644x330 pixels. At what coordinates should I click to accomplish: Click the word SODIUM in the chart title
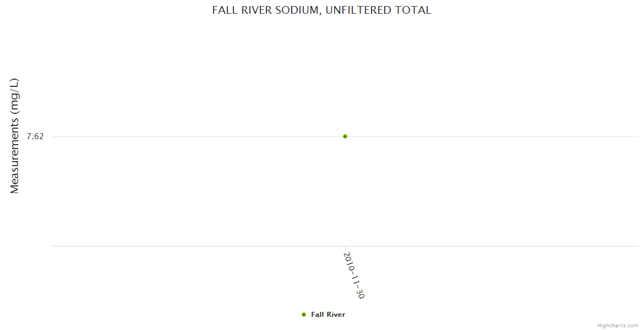tap(299, 10)
